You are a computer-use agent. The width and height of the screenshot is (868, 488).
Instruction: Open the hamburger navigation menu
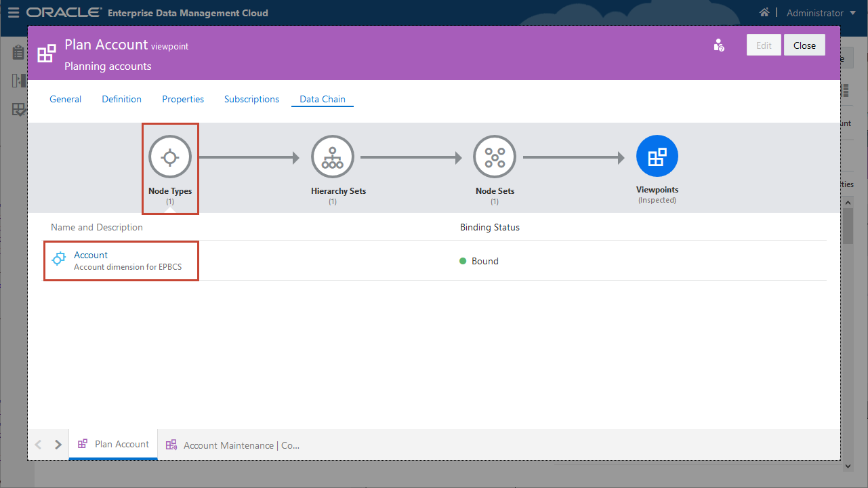click(14, 13)
